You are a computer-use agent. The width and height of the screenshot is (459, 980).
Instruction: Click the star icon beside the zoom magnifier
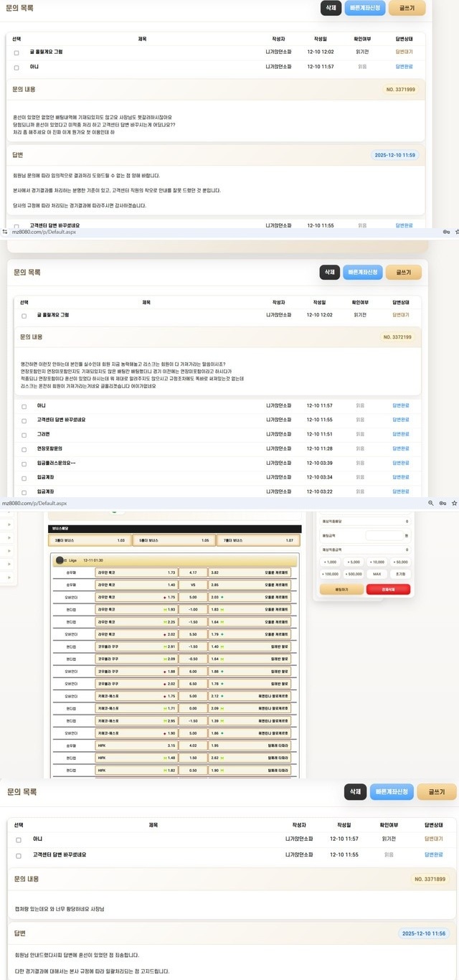coord(455,504)
